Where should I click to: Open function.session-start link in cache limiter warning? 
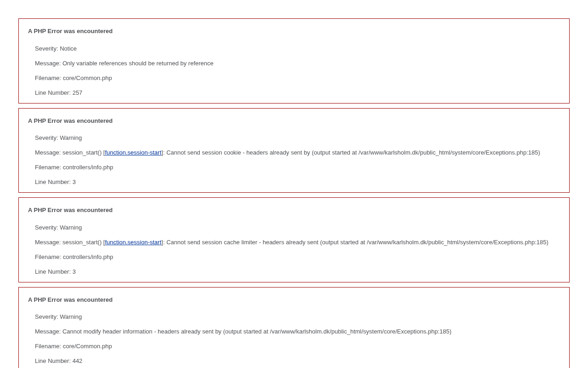pos(133,242)
